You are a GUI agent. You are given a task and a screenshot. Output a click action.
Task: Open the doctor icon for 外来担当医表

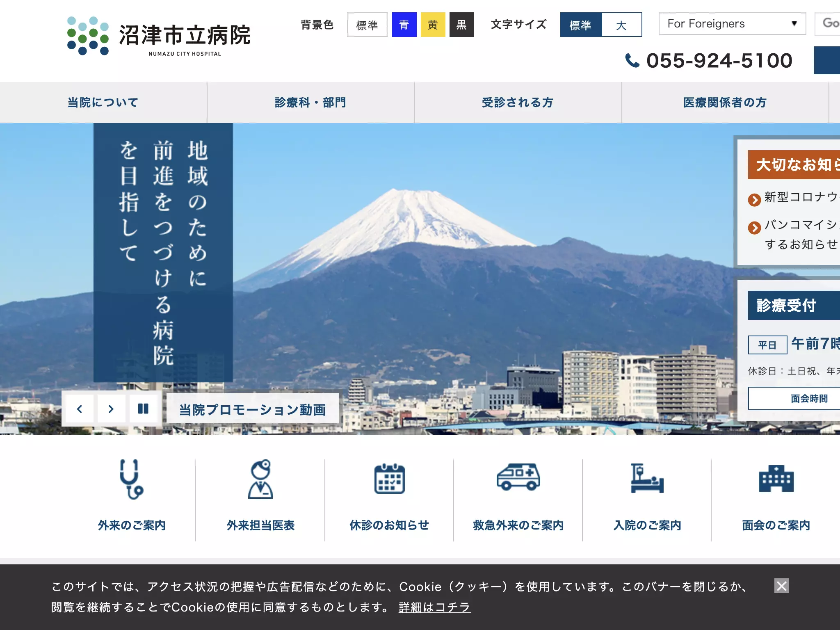(260, 479)
